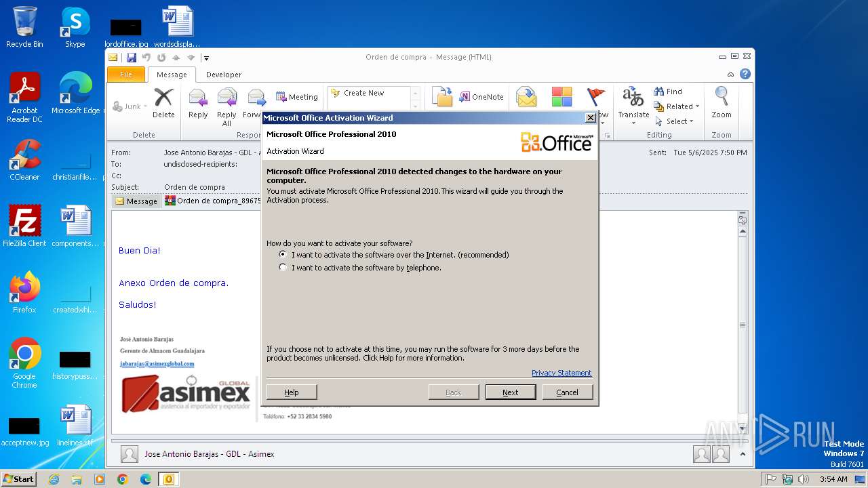Open Internet Explorer from the taskbar
868x488 pixels.
point(54,479)
